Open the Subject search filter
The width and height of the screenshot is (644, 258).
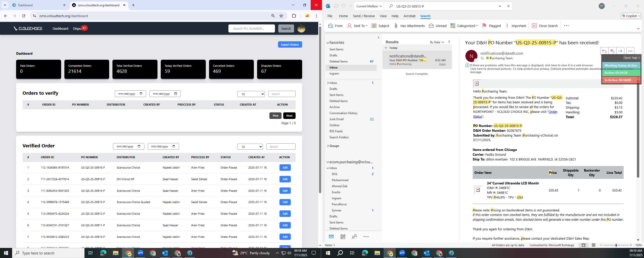[380, 26]
